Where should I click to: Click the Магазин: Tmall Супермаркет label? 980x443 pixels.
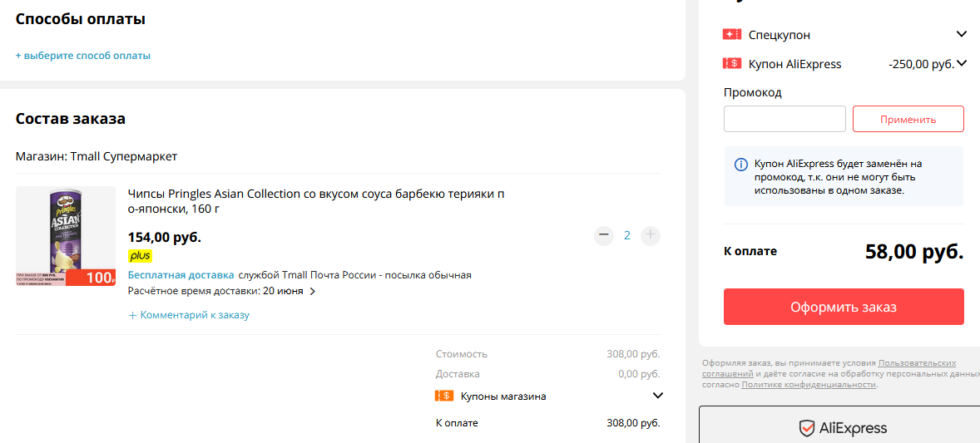[x=97, y=156]
